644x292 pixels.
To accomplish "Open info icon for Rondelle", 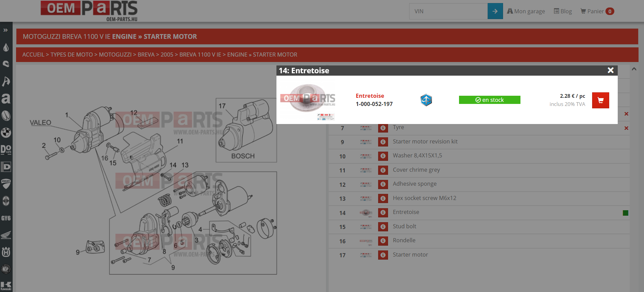I will 383,241.
